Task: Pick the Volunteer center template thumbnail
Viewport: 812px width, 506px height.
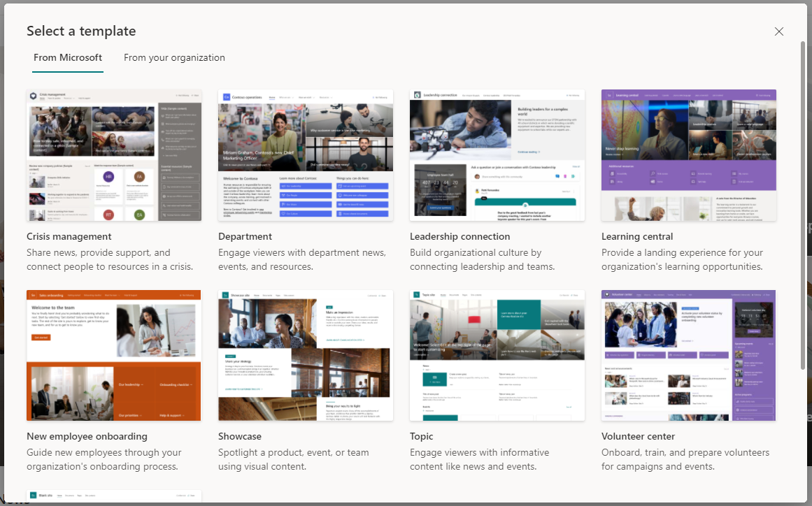Action: pos(689,356)
